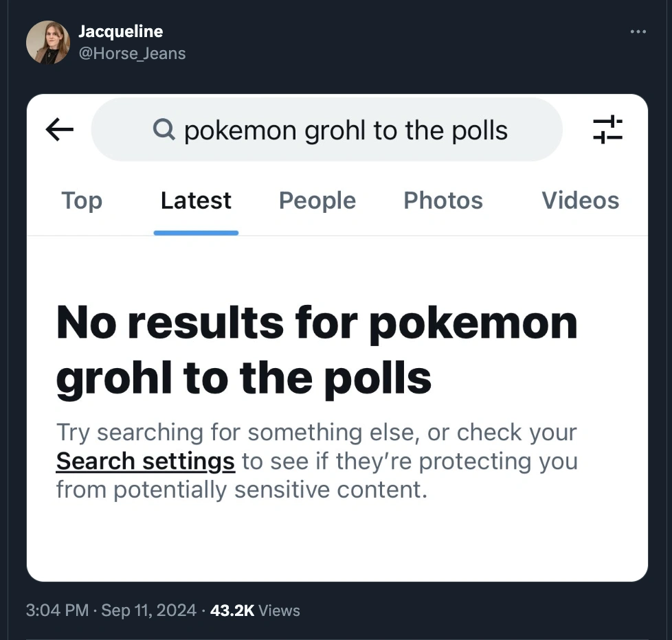The height and width of the screenshot is (640, 672).
Task: Open the three-dot more options menu
Action: (638, 32)
